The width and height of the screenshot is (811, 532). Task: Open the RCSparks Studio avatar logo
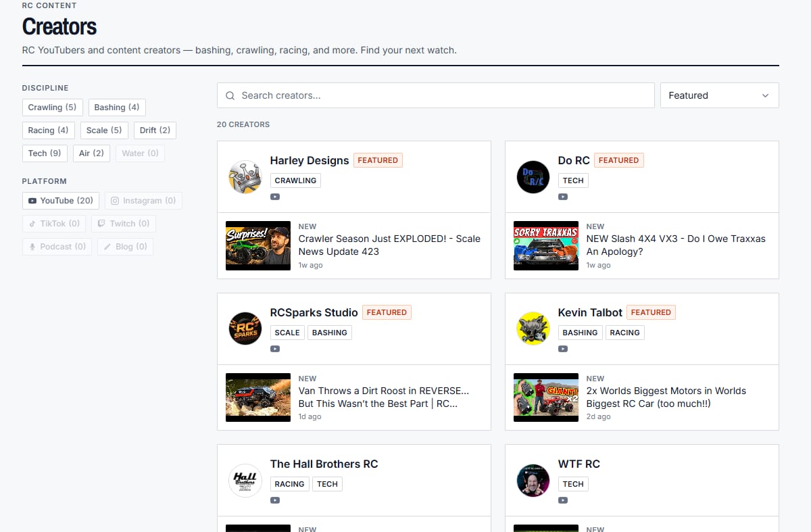click(x=245, y=329)
